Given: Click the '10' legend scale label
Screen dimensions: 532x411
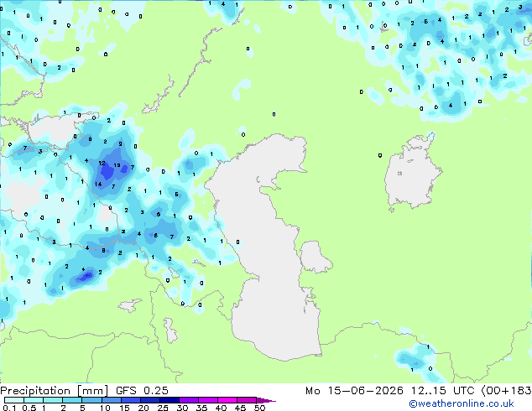Looking at the screenshot, I should tap(105, 408).
